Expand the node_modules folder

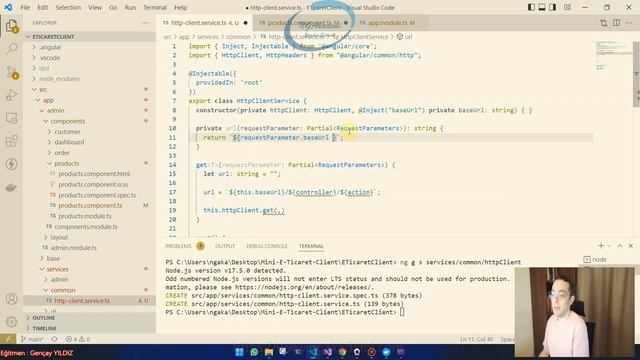coord(89,79)
